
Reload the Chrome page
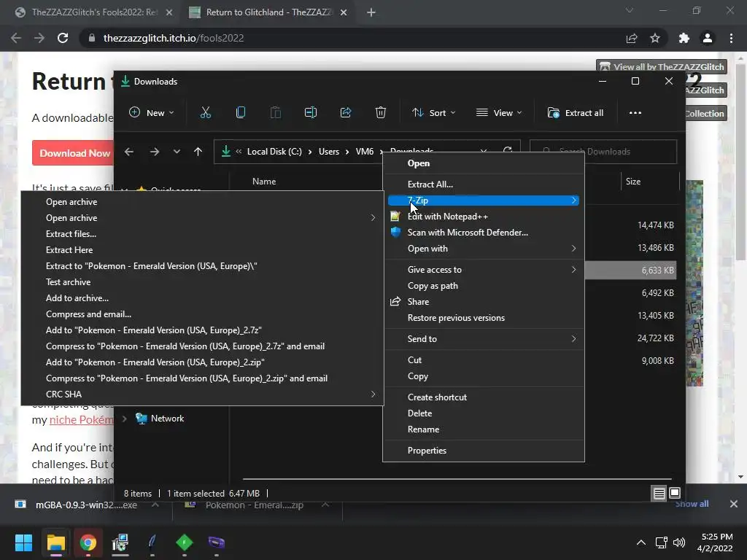[x=63, y=38]
